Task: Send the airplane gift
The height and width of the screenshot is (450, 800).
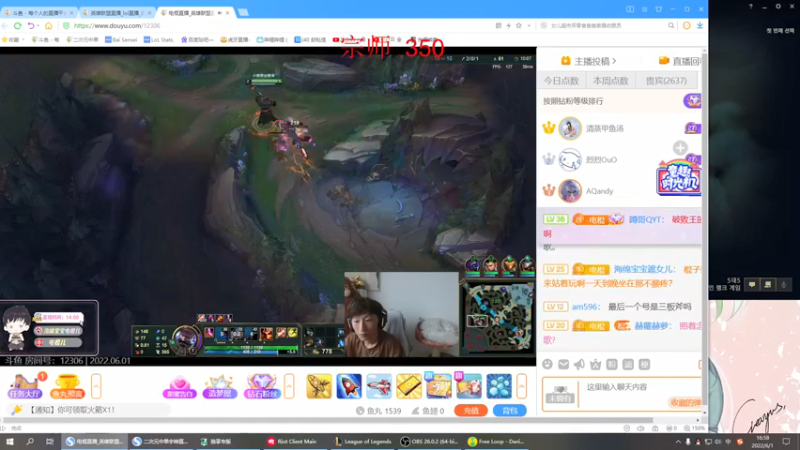Action: click(379, 386)
